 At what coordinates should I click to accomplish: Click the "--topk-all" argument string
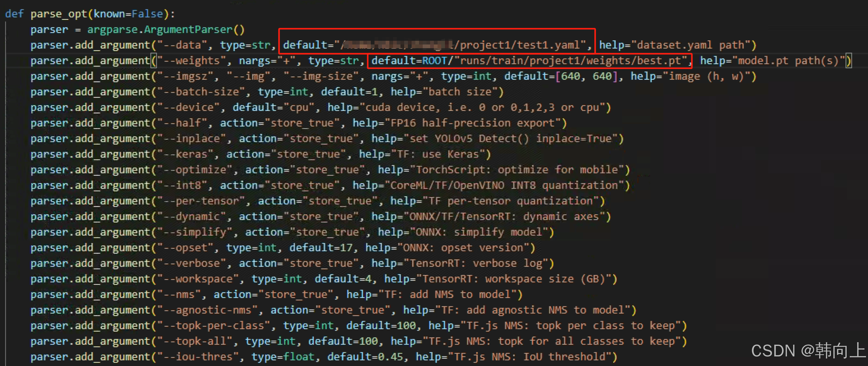click(x=195, y=341)
